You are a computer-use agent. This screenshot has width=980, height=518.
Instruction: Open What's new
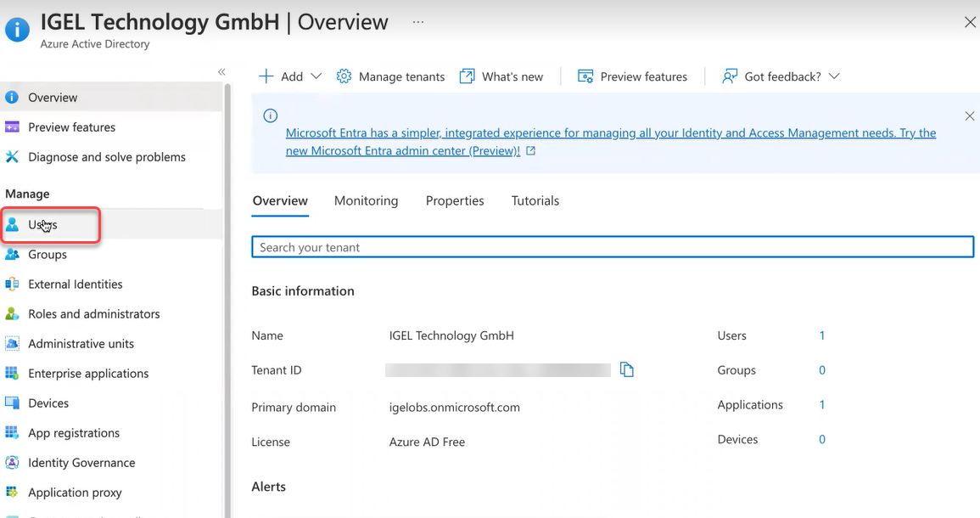502,76
